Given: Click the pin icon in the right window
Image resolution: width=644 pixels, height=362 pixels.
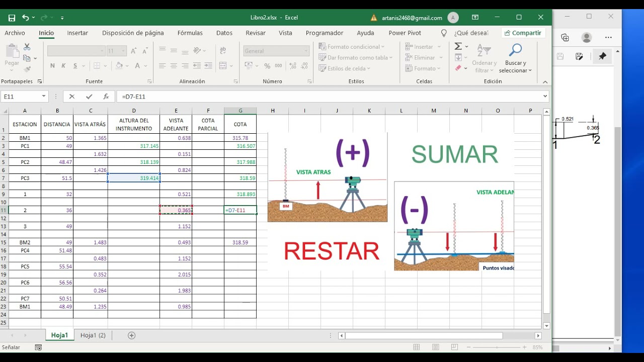Looking at the screenshot, I should 603,56.
